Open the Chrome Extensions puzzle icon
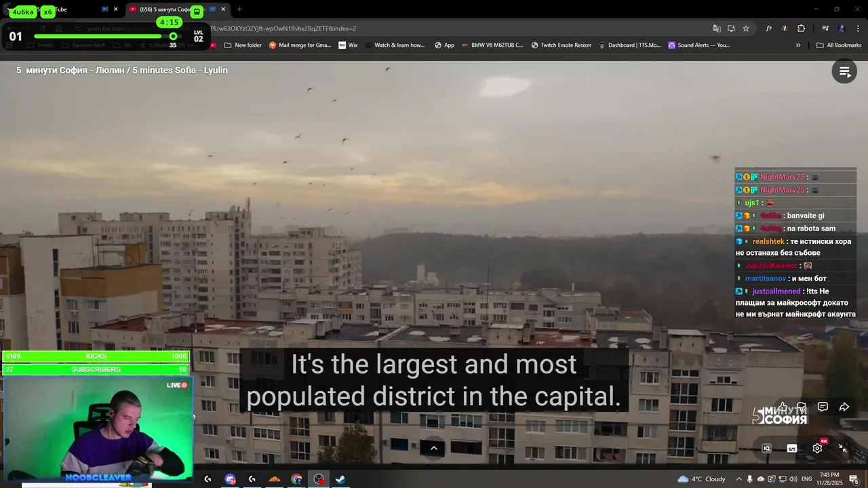This screenshot has width=868, height=488. [802, 28]
